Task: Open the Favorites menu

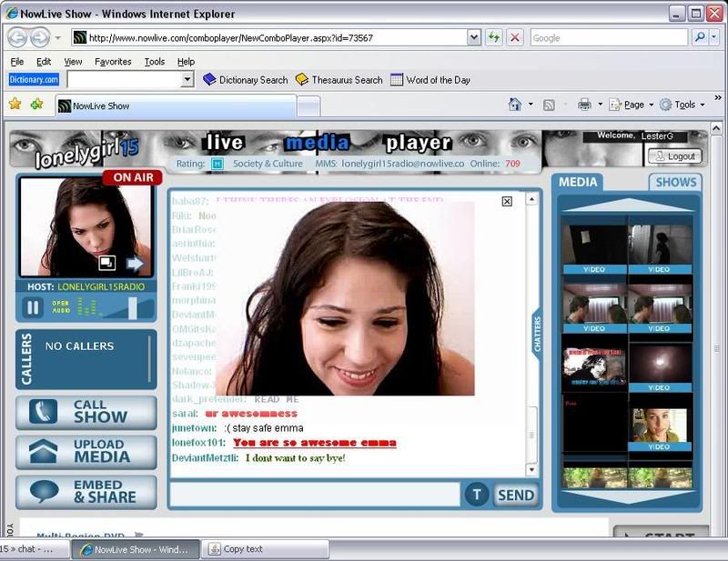Action: tap(113, 61)
